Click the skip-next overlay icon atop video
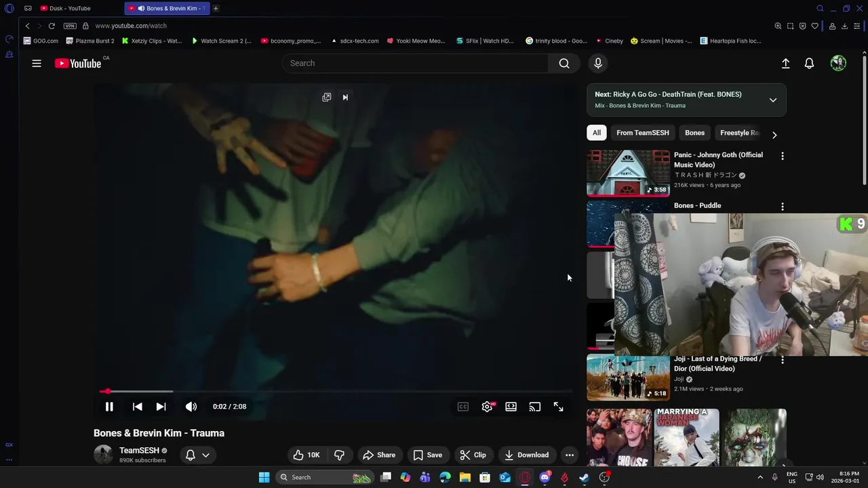 345,98
